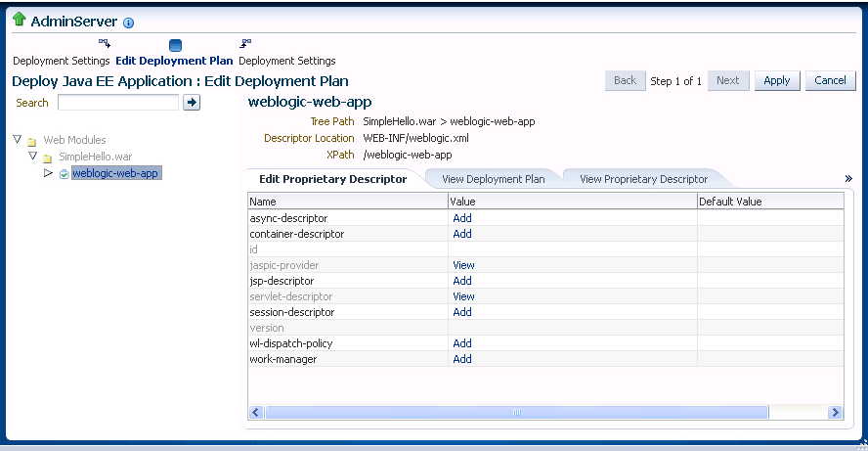Click the horizontal scrollbar thumb of the table
868x451 pixels.
(x=517, y=412)
